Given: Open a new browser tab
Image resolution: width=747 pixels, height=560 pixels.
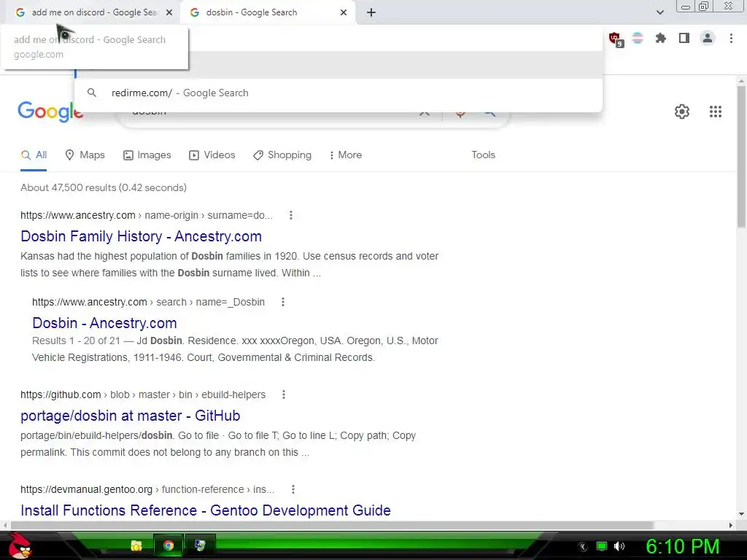Looking at the screenshot, I should pyautogui.click(x=371, y=12).
